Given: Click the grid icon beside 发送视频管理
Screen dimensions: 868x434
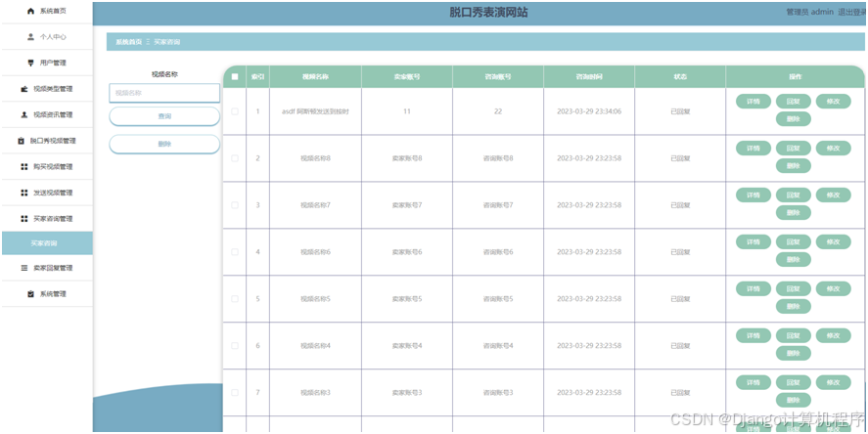Looking at the screenshot, I should tap(24, 193).
